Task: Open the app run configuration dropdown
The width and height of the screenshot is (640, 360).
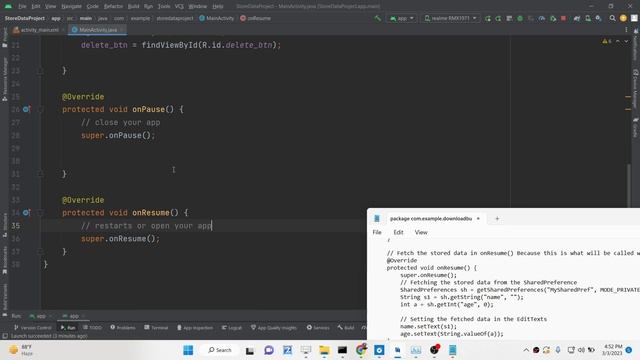Action: coord(402,18)
